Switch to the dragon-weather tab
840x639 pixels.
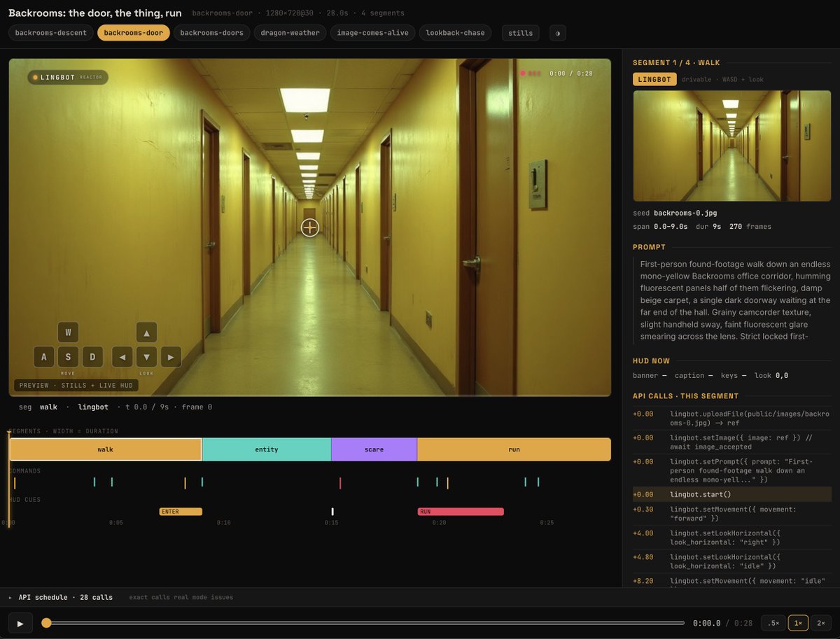pos(290,33)
